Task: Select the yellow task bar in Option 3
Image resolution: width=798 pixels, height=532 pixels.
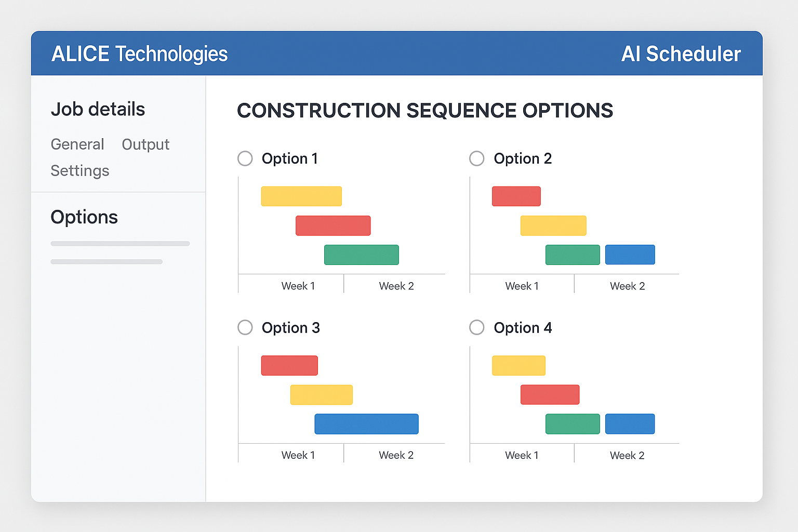Action: coord(322,395)
